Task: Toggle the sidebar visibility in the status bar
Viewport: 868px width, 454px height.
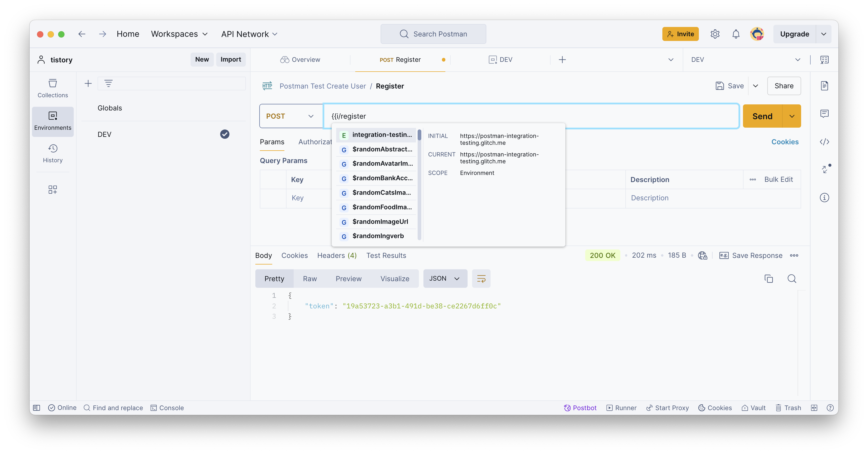Action: pos(37,408)
